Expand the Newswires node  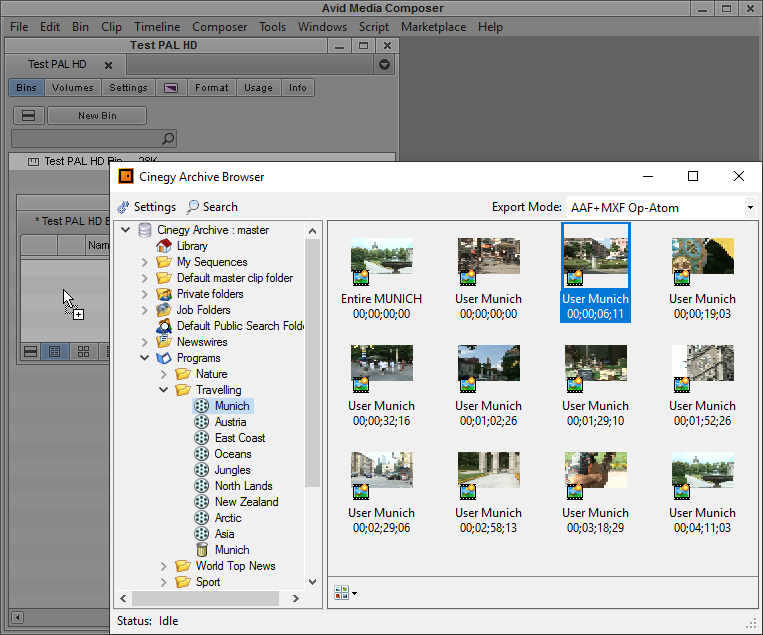click(x=145, y=342)
